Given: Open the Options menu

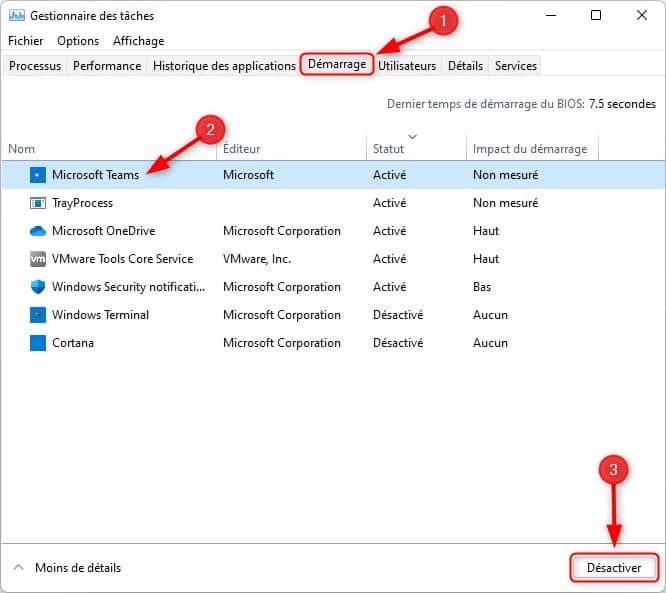Looking at the screenshot, I should (x=78, y=41).
